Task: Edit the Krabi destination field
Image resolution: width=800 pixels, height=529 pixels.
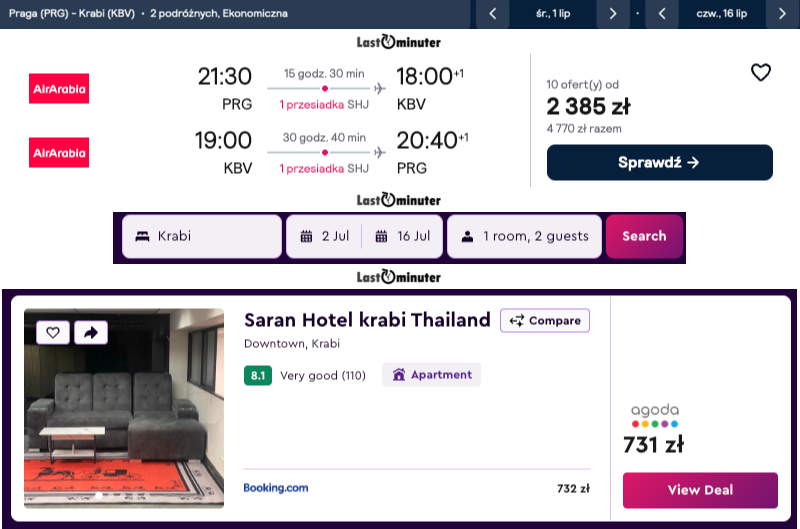Action: 202,236
